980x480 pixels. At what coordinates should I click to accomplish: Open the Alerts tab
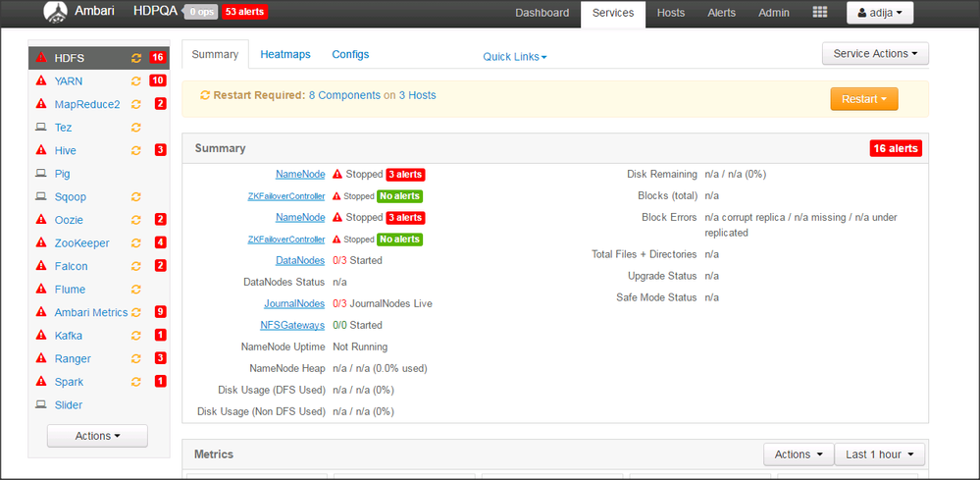pos(721,13)
